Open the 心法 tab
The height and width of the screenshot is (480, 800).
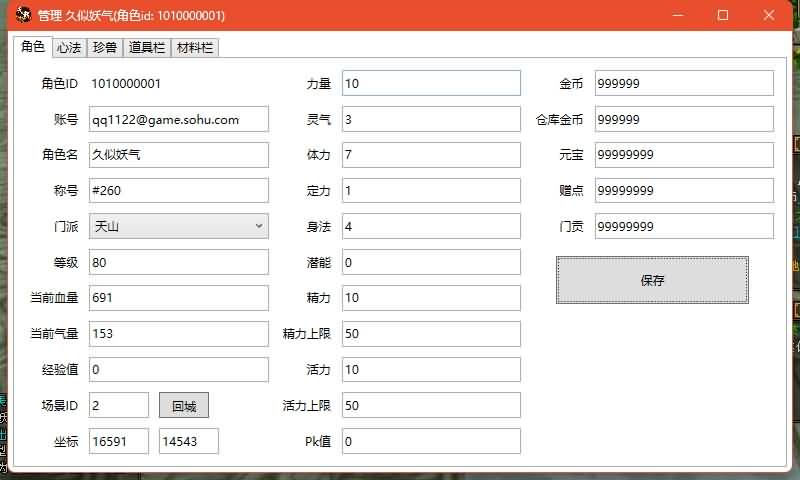tap(69, 48)
